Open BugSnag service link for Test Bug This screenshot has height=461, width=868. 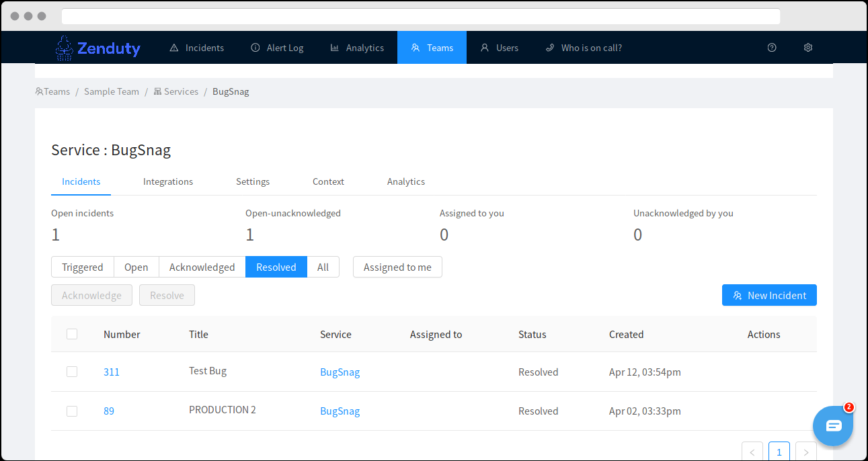340,372
